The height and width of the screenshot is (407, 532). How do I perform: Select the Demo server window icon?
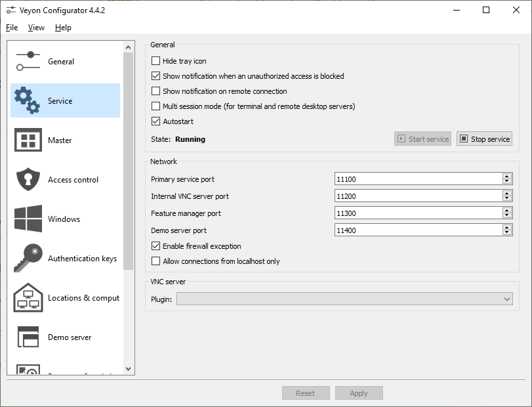28,337
